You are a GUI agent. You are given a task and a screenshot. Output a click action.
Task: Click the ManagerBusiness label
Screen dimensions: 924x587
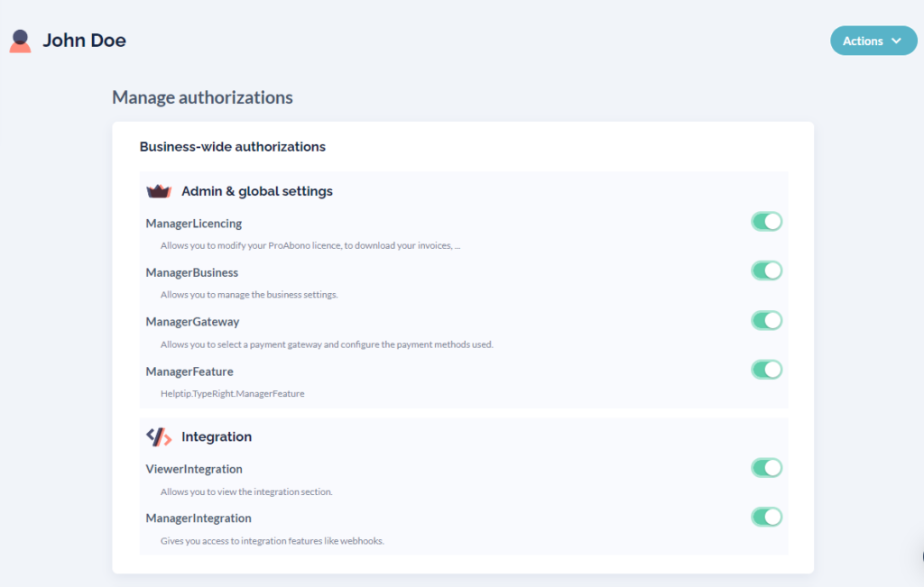coord(192,272)
